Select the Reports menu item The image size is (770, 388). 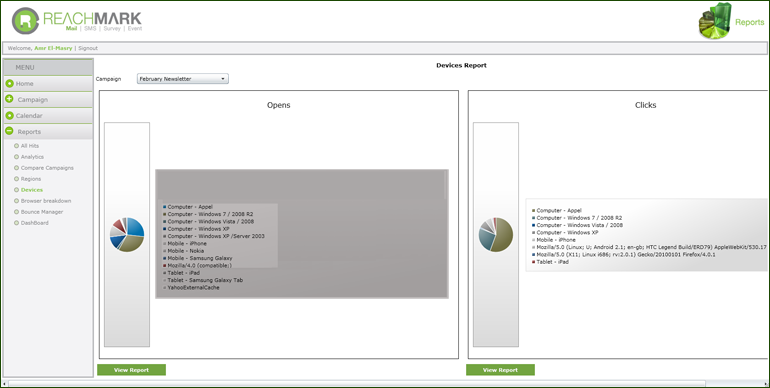pyautogui.click(x=48, y=132)
